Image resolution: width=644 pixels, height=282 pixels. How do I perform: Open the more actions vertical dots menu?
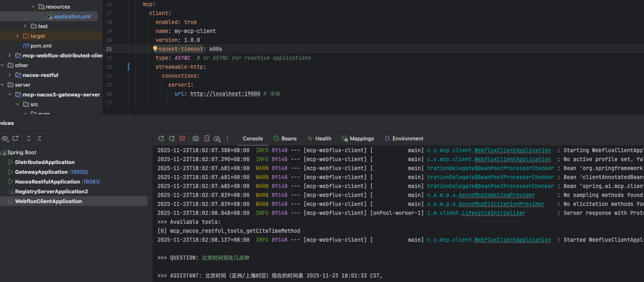pyautogui.click(x=227, y=138)
